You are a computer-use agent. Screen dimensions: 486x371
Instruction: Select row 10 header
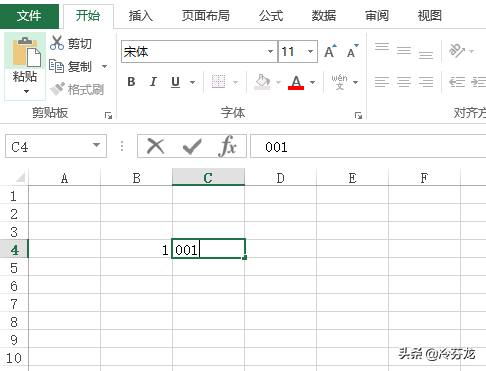pyautogui.click(x=14, y=357)
